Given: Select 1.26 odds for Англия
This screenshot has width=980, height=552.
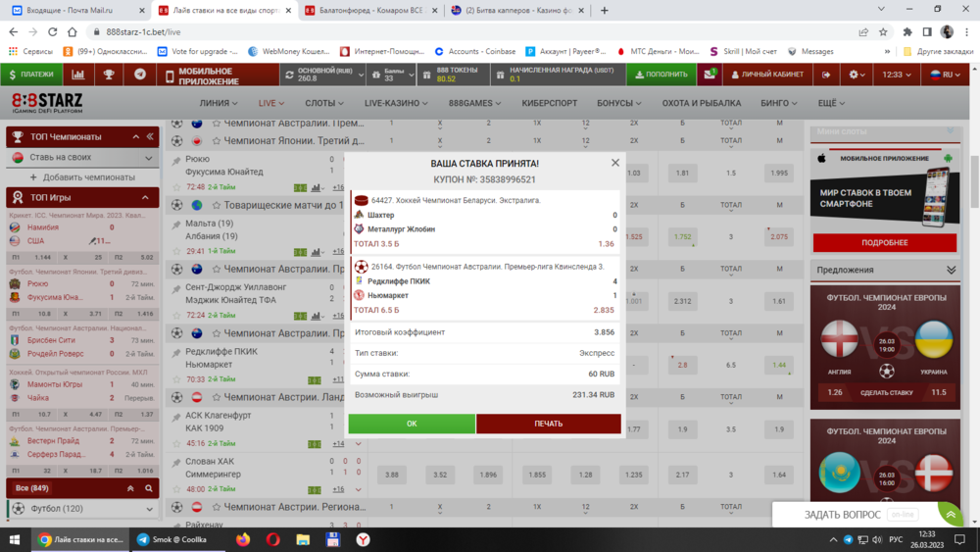Looking at the screenshot, I should 835,392.
